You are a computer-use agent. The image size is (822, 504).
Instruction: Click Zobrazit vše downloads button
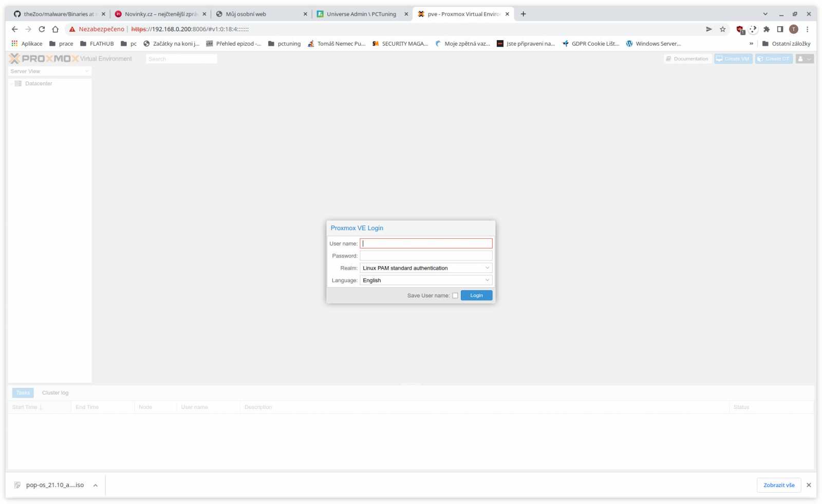pyautogui.click(x=778, y=485)
